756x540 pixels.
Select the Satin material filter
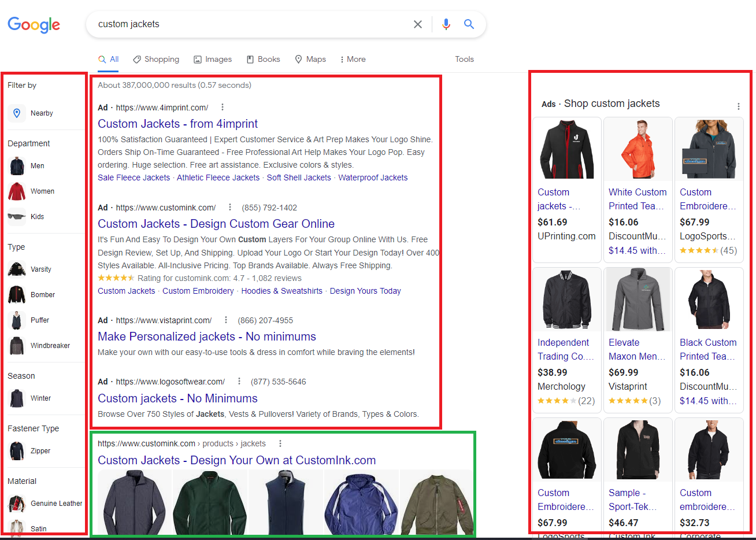pos(27,528)
